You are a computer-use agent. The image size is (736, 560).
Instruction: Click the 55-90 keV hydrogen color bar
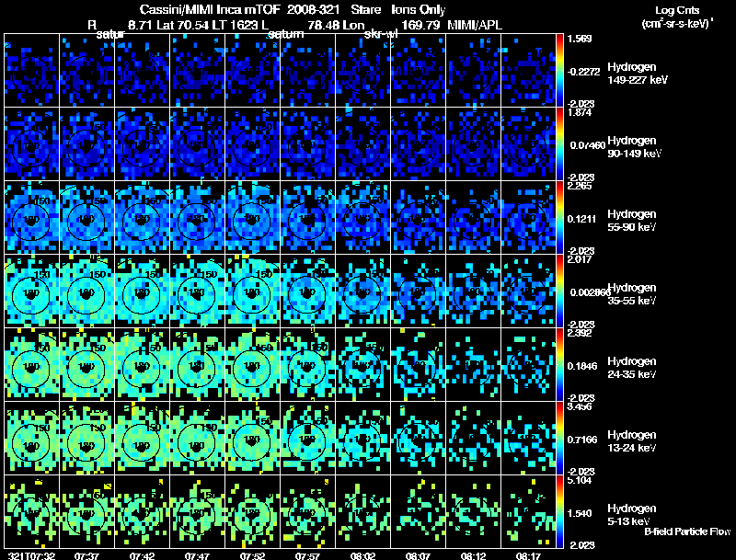[559, 218]
